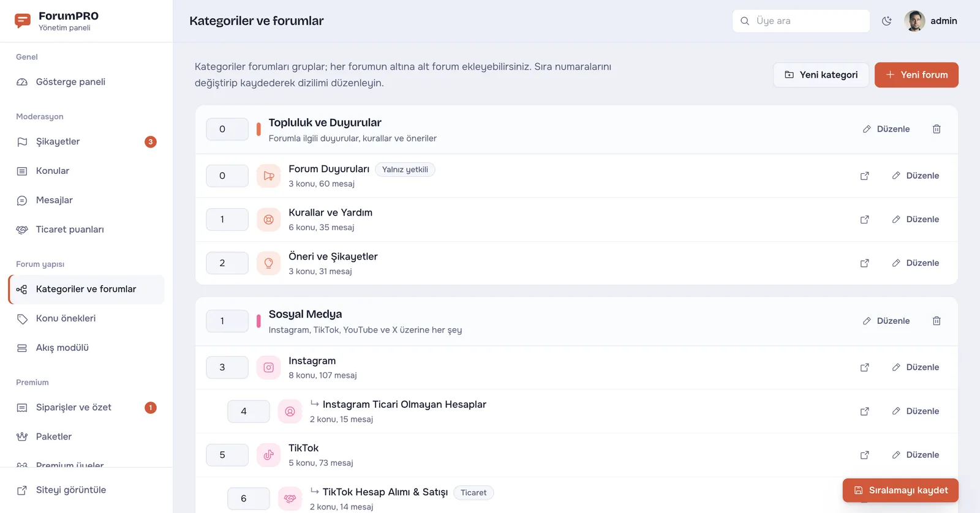Click the admin profile avatar

pos(914,21)
